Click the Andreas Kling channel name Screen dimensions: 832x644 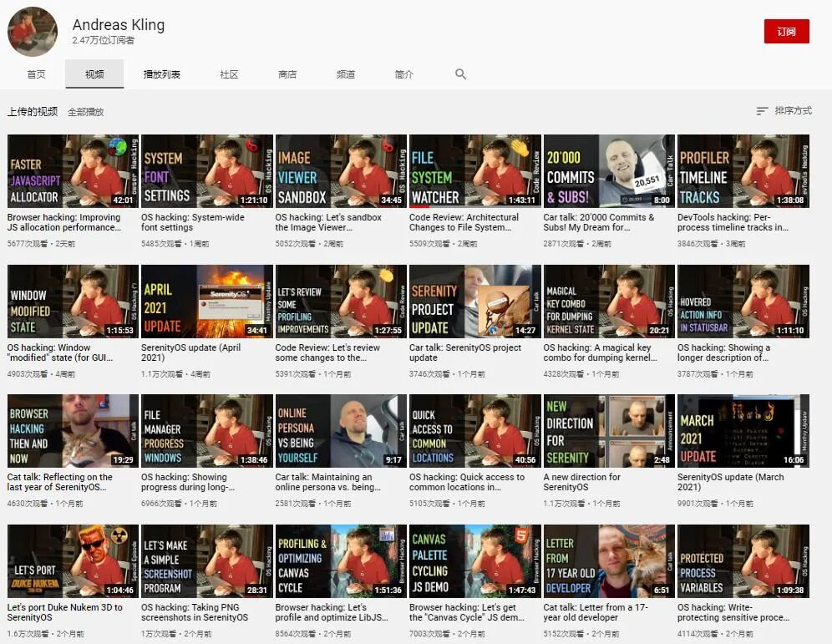click(119, 25)
